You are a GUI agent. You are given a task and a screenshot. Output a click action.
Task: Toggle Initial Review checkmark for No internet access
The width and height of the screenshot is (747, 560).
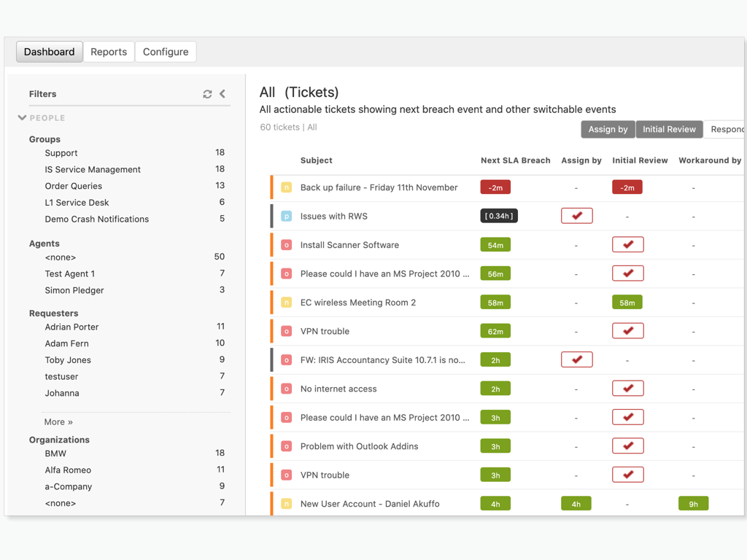click(x=627, y=389)
